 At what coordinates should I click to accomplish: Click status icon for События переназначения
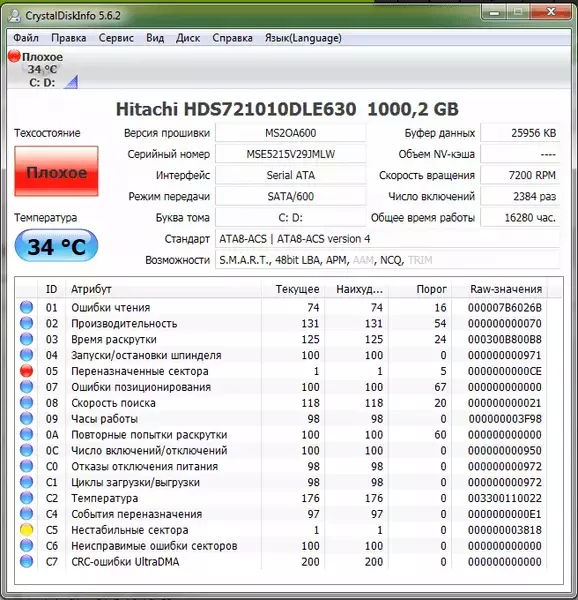(x=26, y=514)
